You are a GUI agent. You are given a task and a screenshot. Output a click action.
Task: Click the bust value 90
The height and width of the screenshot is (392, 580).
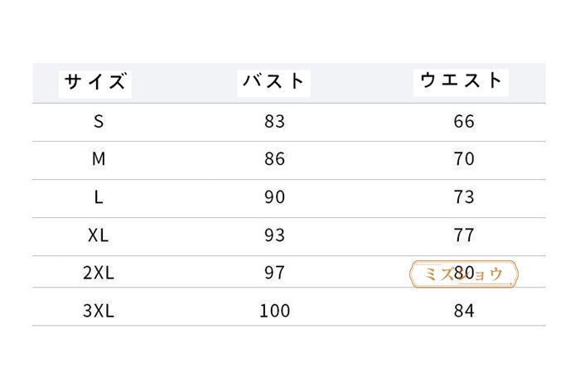pos(274,197)
